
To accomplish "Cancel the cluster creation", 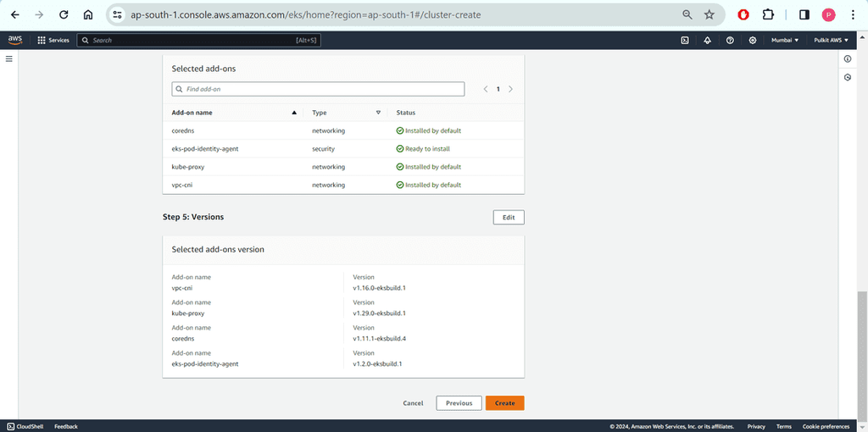I will [x=413, y=403].
